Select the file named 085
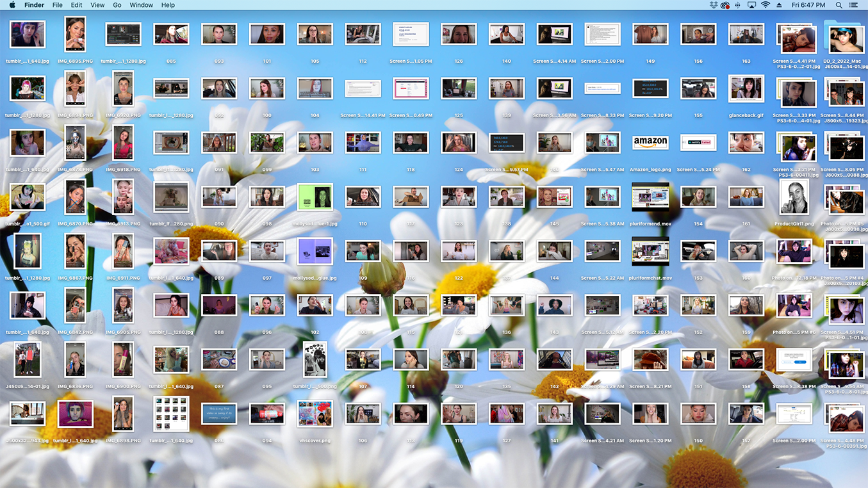The width and height of the screenshot is (868, 488). (x=171, y=34)
